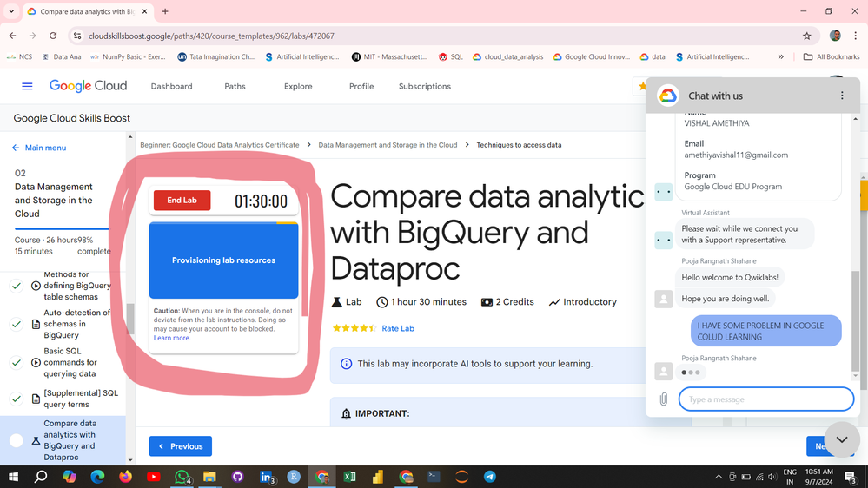
Task: Click the End Lab button
Action: click(x=182, y=201)
